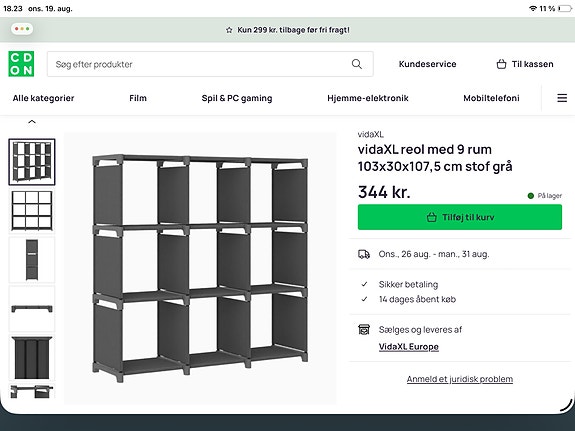Click delivery date Ons., 26 aug. - man., 31 aug.

[x=434, y=254]
